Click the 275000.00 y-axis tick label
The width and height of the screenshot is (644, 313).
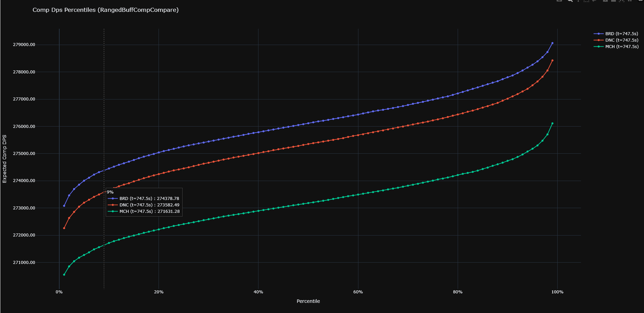(24, 154)
